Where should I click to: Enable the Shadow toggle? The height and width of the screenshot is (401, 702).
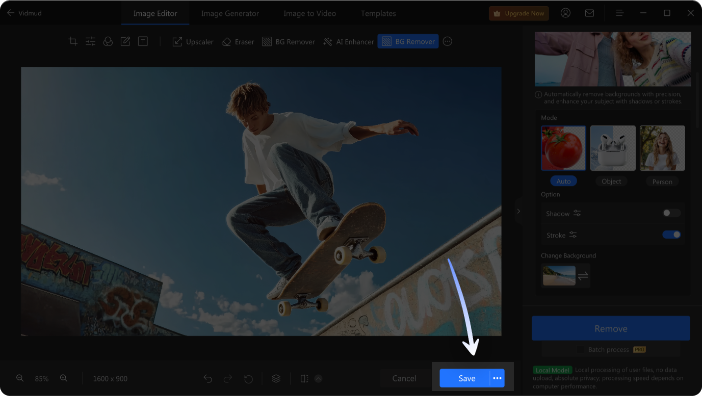[x=672, y=213]
